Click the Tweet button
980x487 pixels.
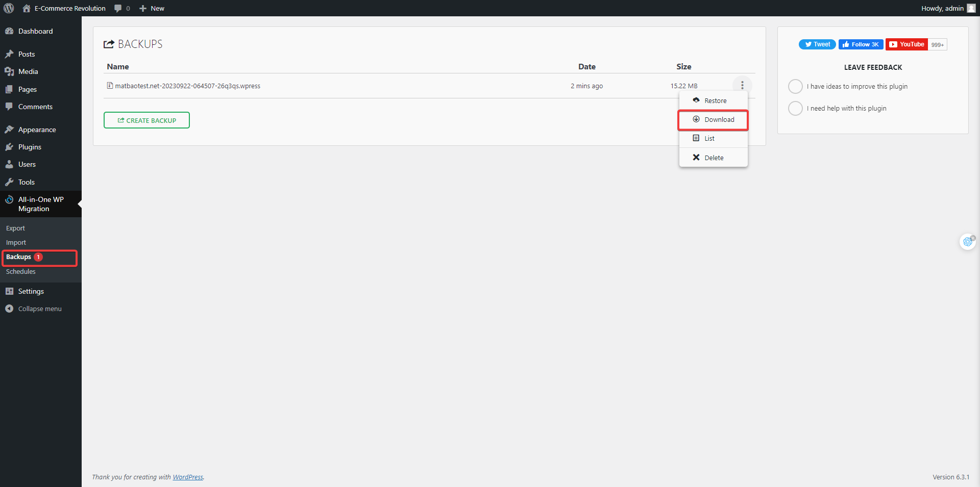tap(817, 44)
